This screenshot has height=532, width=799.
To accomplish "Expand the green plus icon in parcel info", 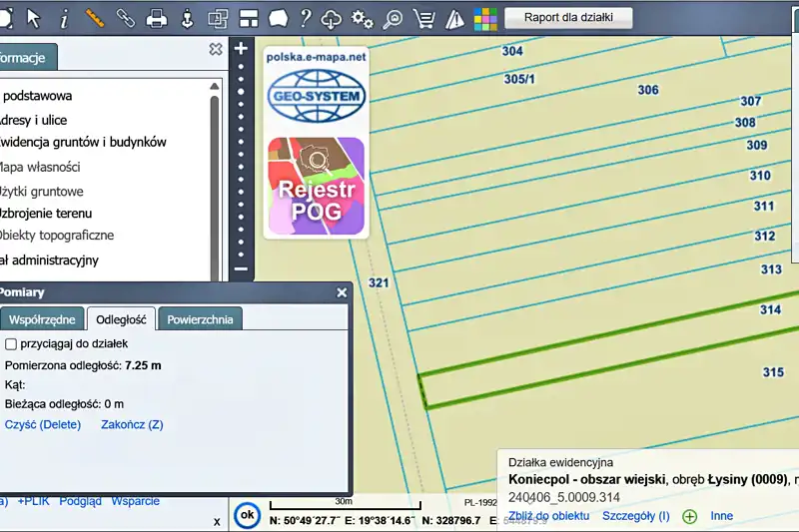I will (x=689, y=516).
